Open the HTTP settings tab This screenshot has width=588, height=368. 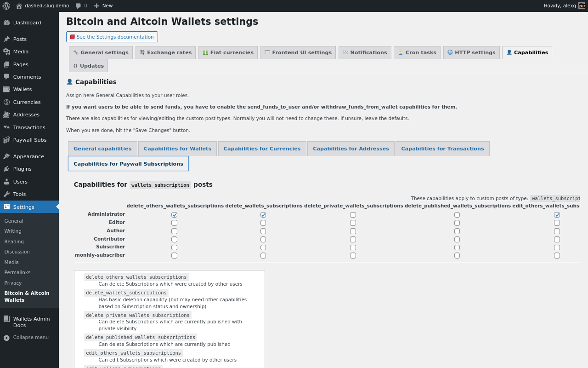(x=471, y=52)
